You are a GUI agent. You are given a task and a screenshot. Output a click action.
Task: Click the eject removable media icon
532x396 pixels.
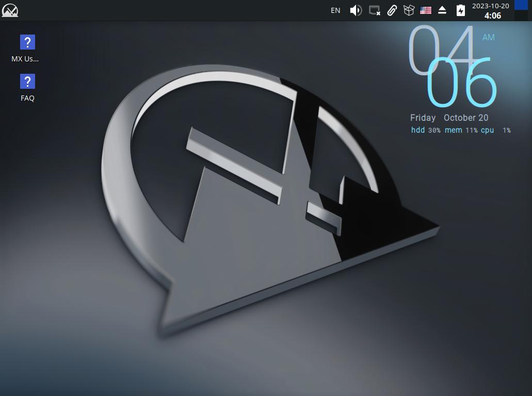(442, 10)
